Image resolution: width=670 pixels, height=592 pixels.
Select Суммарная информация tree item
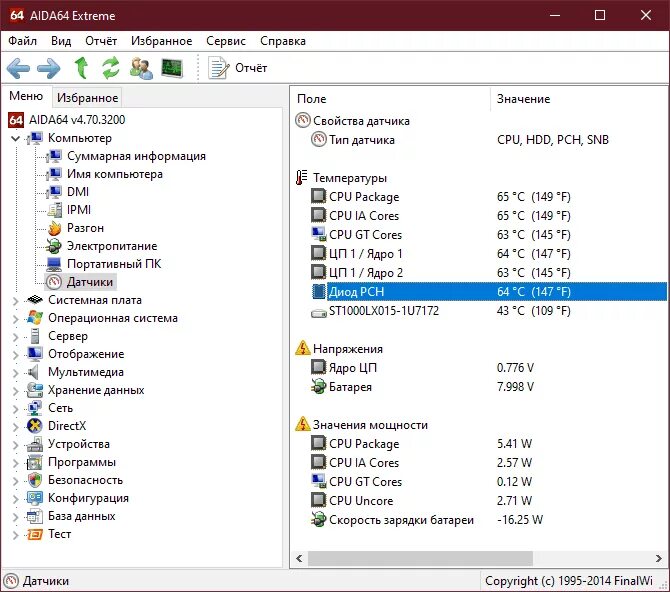pyautogui.click(x=136, y=156)
